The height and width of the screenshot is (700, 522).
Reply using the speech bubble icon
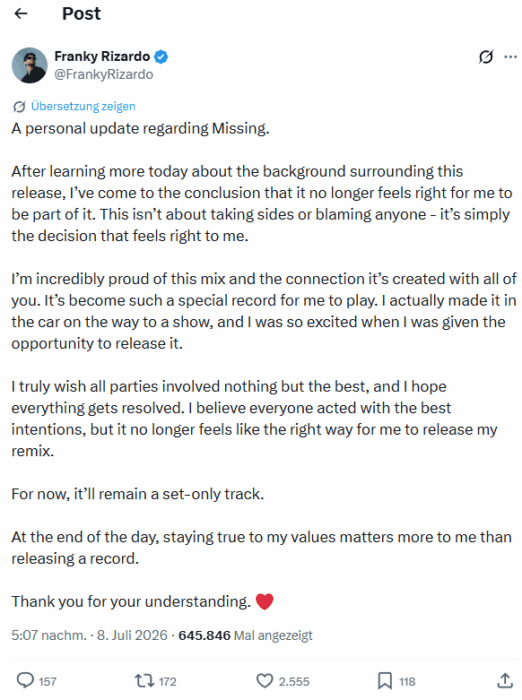coord(25,680)
